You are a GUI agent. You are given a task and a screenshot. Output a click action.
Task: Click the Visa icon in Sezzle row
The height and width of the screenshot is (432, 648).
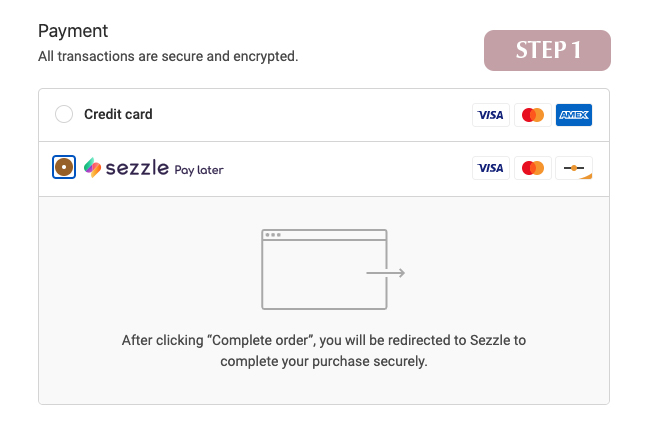[491, 168]
